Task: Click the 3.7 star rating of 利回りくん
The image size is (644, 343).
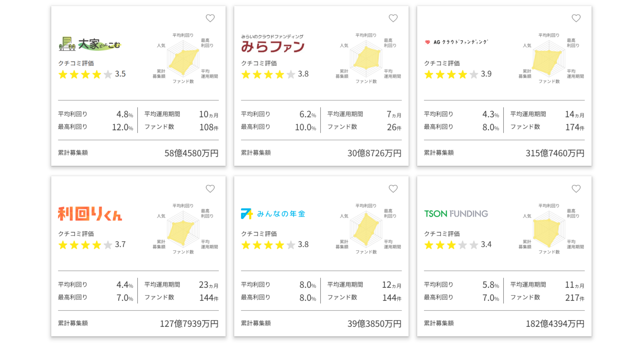Action: 92,245
